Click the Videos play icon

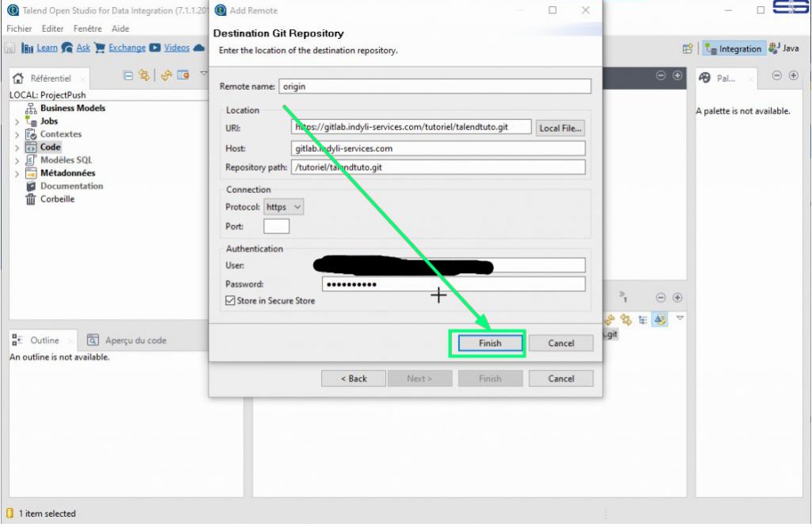click(x=155, y=48)
